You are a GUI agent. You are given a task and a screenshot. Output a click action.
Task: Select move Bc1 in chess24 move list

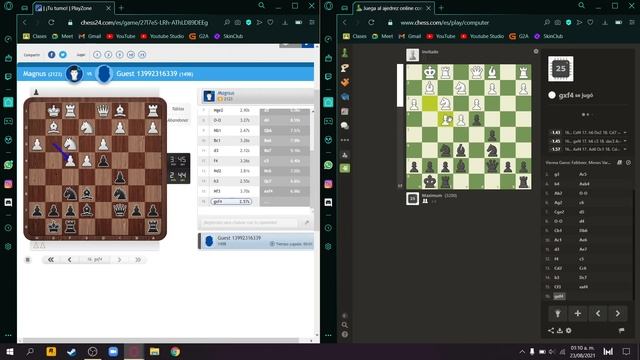[216, 140]
